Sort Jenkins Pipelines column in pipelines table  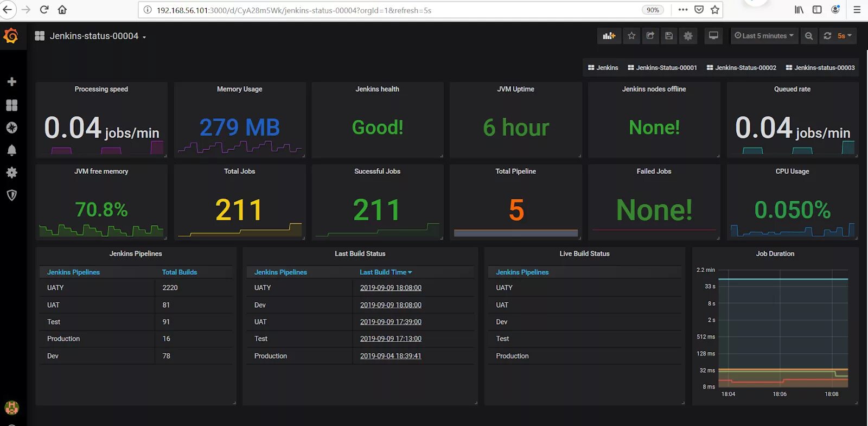click(x=73, y=272)
